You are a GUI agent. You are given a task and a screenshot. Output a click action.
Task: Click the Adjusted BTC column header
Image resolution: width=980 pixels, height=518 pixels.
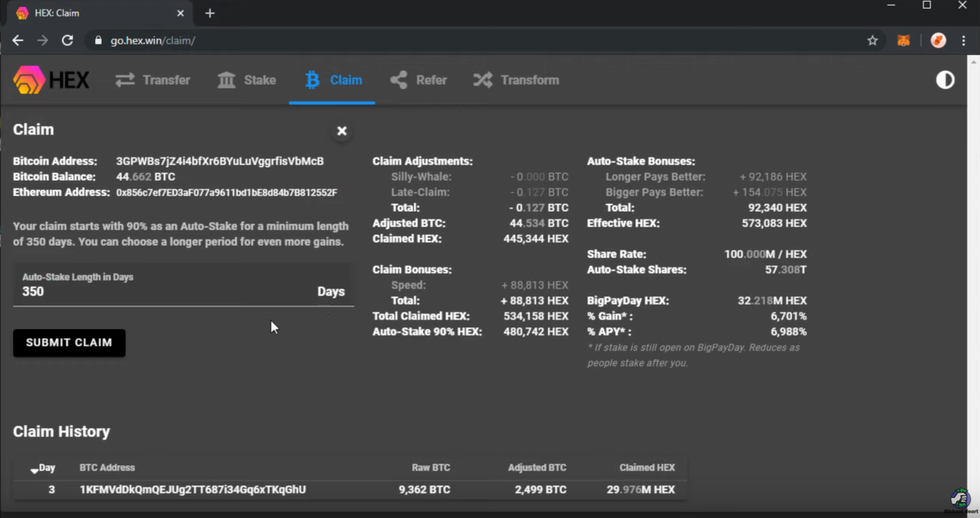coord(537,468)
